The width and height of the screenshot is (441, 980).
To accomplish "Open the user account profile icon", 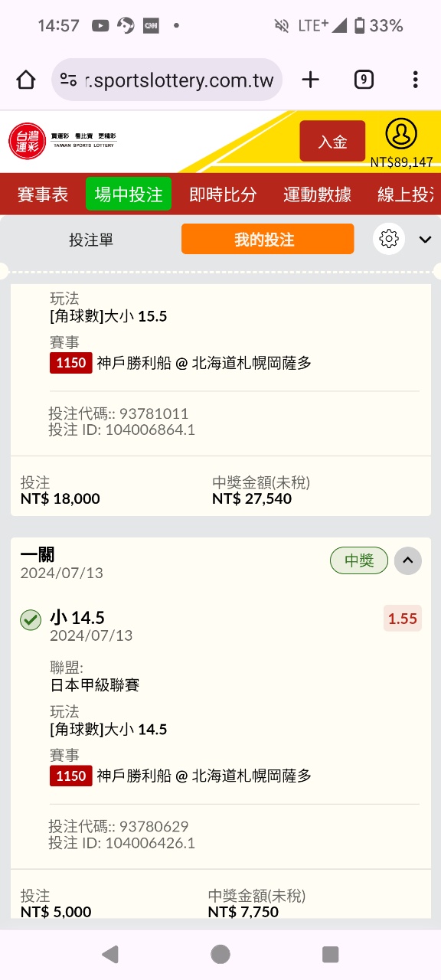I will click(400, 134).
